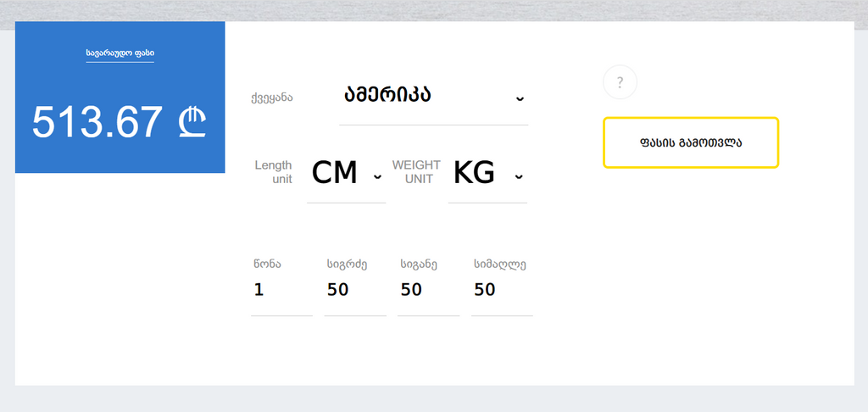Click the ფასის გამოთვლა button
Viewport: 868px width, 412px height.
(691, 142)
